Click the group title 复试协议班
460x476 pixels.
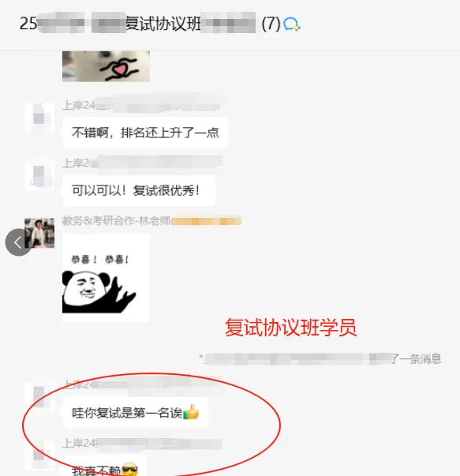click(x=163, y=24)
